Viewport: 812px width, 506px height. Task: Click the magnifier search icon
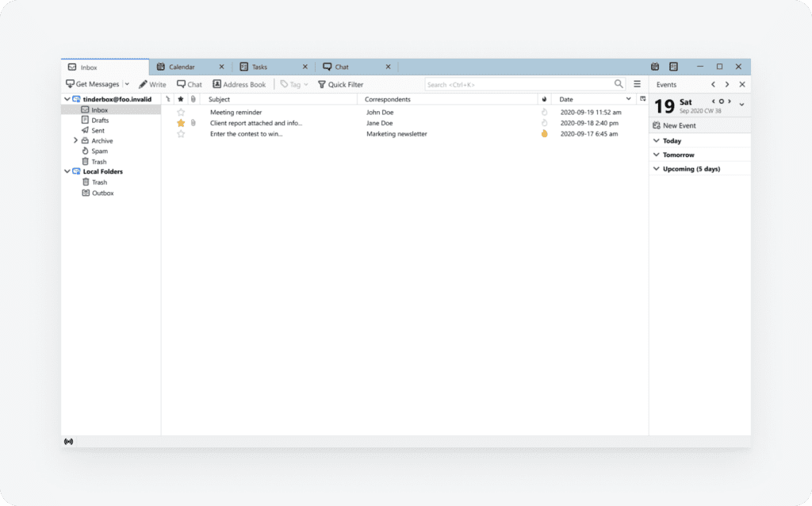point(619,84)
